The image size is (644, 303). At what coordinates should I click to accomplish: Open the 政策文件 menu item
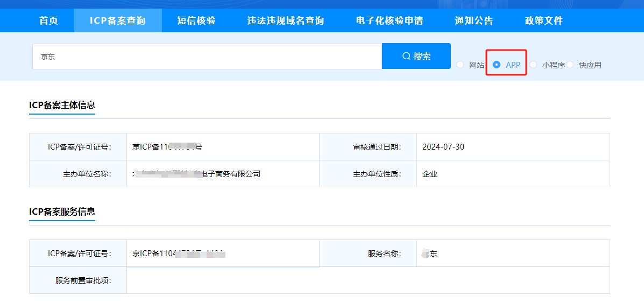544,21
